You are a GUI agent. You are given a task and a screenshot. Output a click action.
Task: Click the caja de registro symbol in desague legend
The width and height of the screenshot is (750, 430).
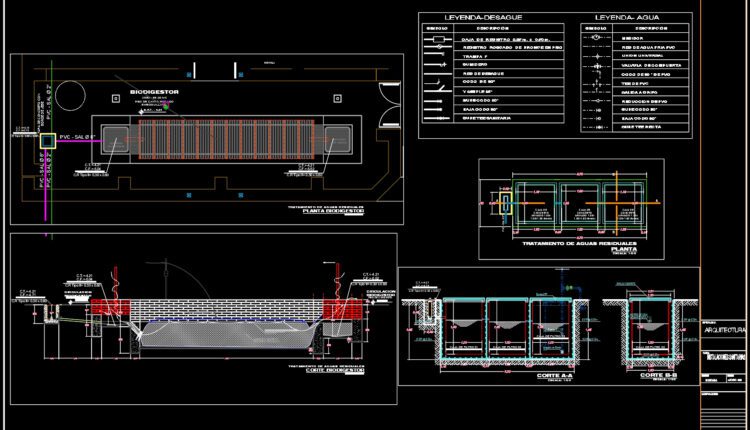pyautogui.click(x=438, y=39)
